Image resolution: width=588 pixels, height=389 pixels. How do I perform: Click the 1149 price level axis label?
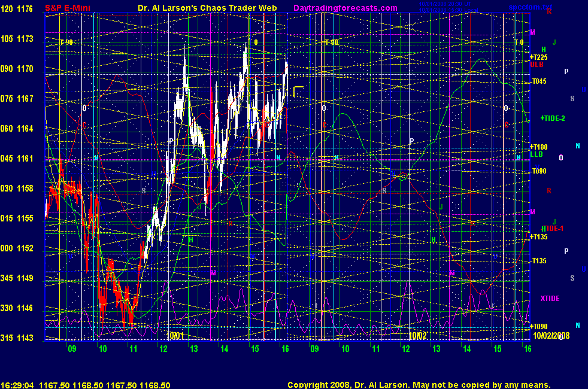25,278
